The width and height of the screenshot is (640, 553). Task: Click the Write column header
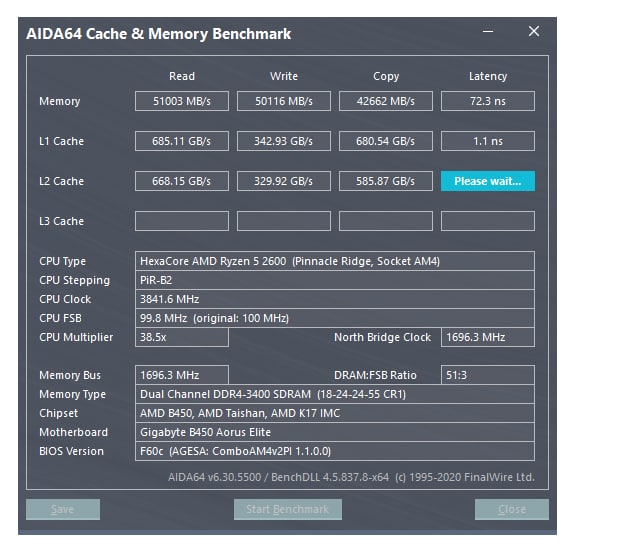click(284, 76)
